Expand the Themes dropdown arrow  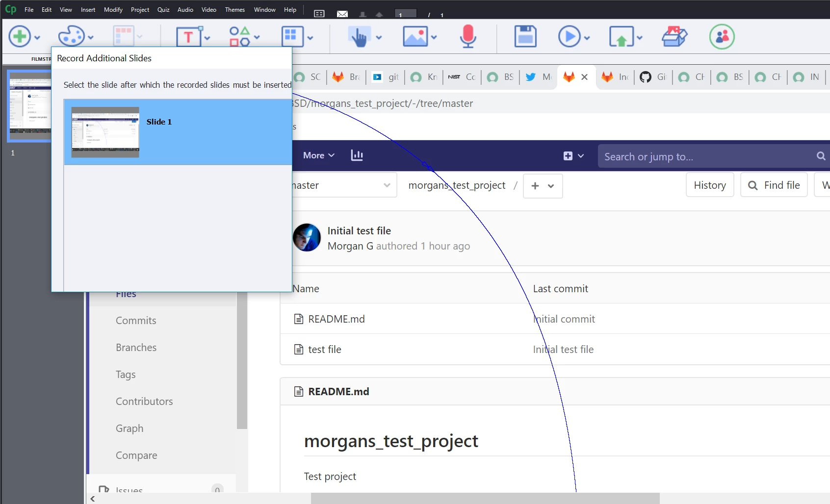pyautogui.click(x=91, y=38)
